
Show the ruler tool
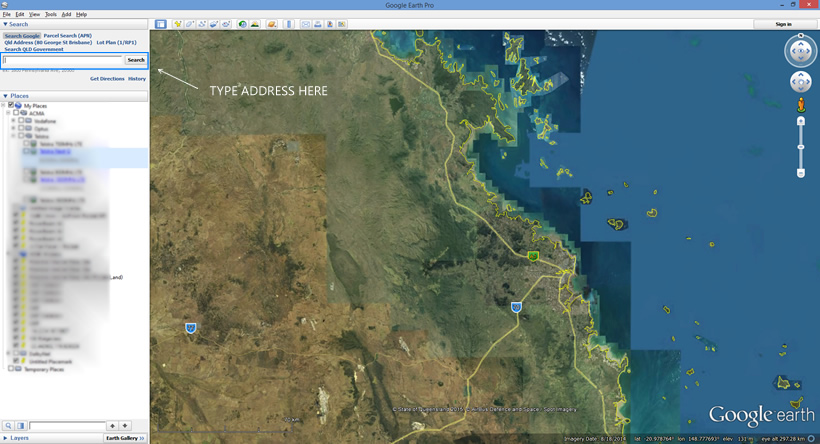click(x=289, y=24)
